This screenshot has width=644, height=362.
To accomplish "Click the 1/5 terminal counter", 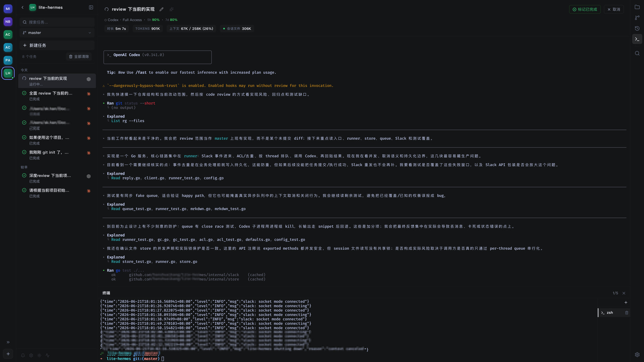I will click(x=615, y=293).
